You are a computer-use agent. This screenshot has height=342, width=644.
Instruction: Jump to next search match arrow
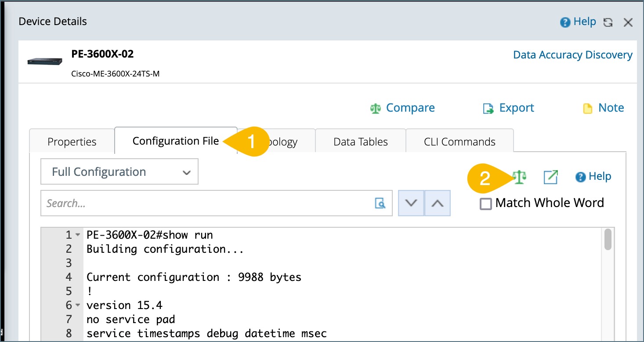coord(411,203)
